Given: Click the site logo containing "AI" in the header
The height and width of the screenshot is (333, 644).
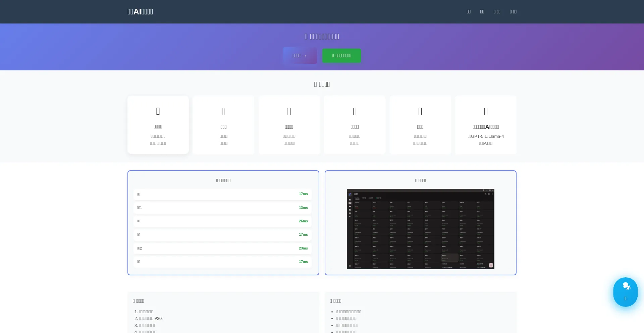Looking at the screenshot, I should click(x=140, y=12).
